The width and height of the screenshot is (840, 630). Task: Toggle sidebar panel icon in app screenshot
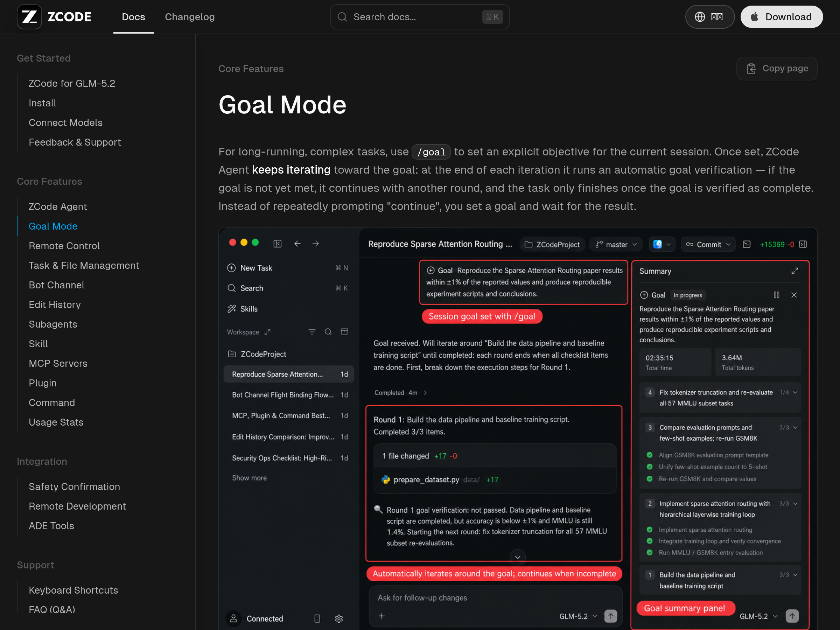pos(278,243)
